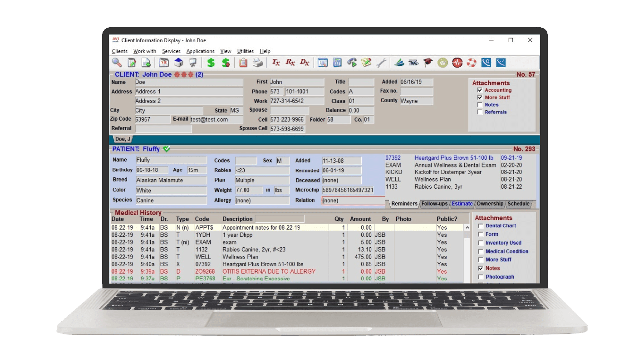Select the Tx treatment icon

pos(276,63)
